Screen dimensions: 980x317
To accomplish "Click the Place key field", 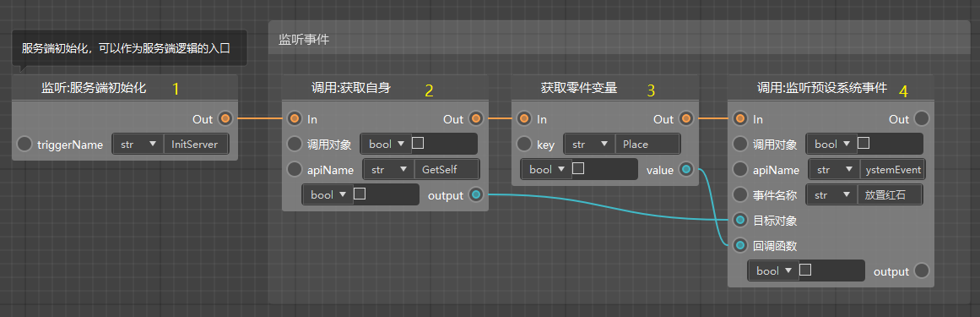I will 647,144.
